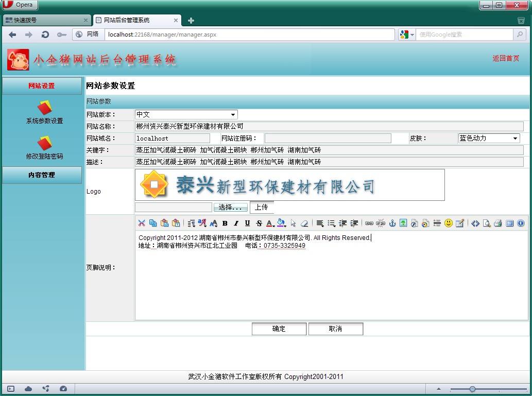Screen dimensions: 532x396
Task: Click the reload page icon
Action: [x=45, y=35]
